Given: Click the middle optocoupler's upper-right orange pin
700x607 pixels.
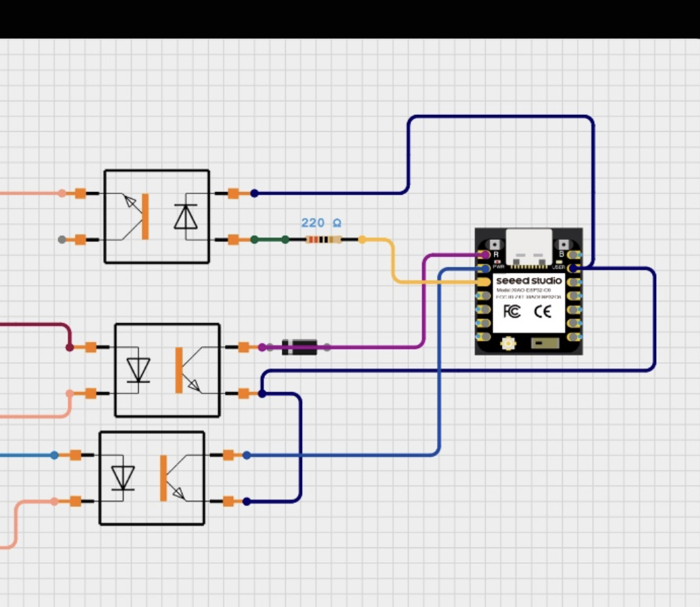Looking at the screenshot, I should [244, 347].
